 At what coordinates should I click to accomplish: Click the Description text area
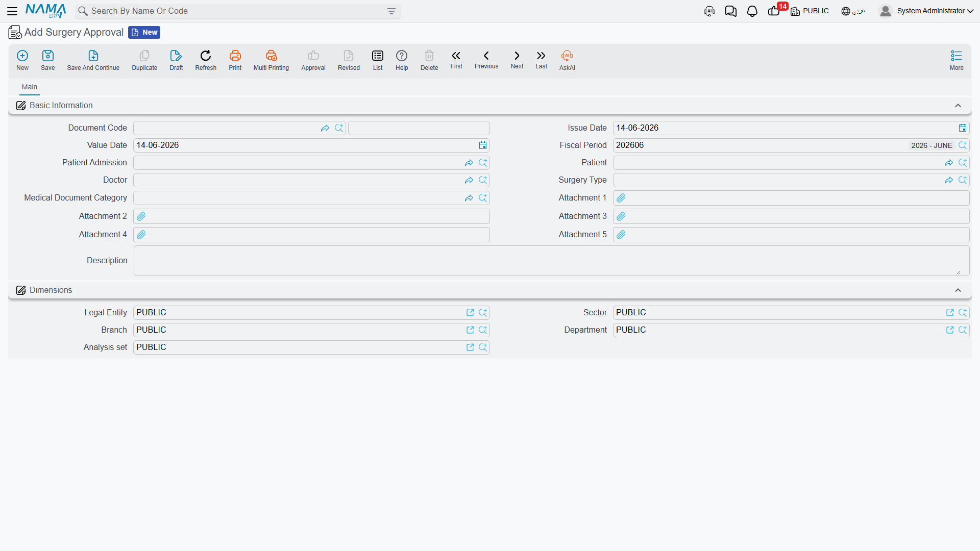[551, 261]
